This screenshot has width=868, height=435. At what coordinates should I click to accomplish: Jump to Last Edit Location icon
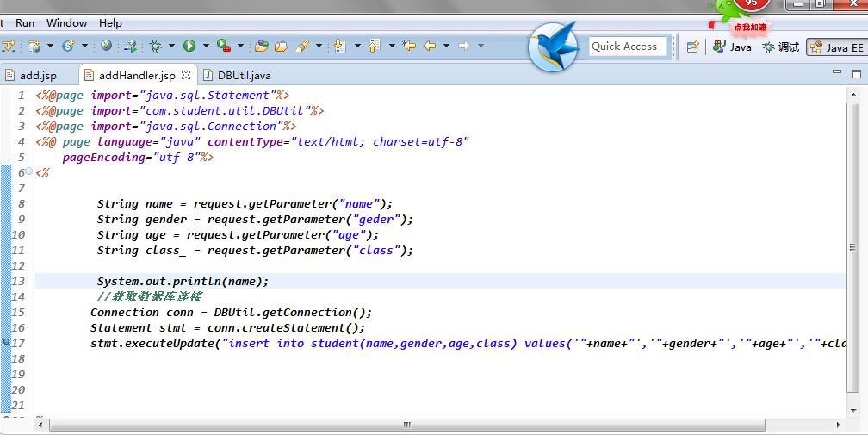[x=409, y=46]
